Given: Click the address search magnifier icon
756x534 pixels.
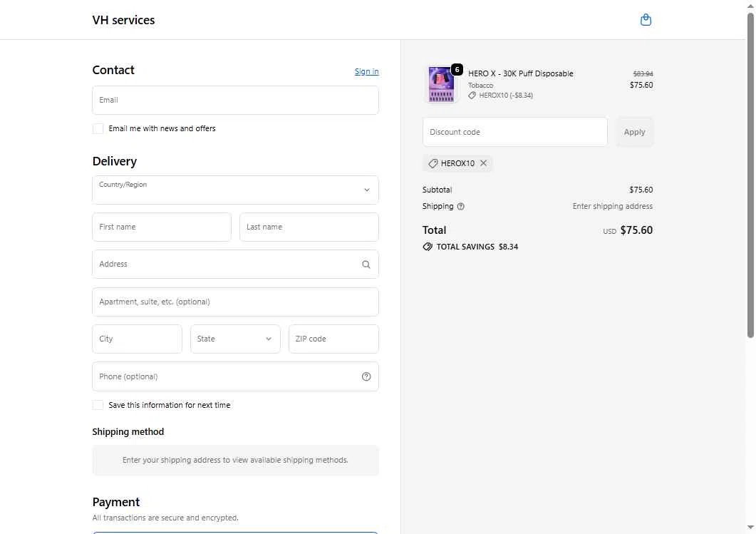Looking at the screenshot, I should pos(366,265).
